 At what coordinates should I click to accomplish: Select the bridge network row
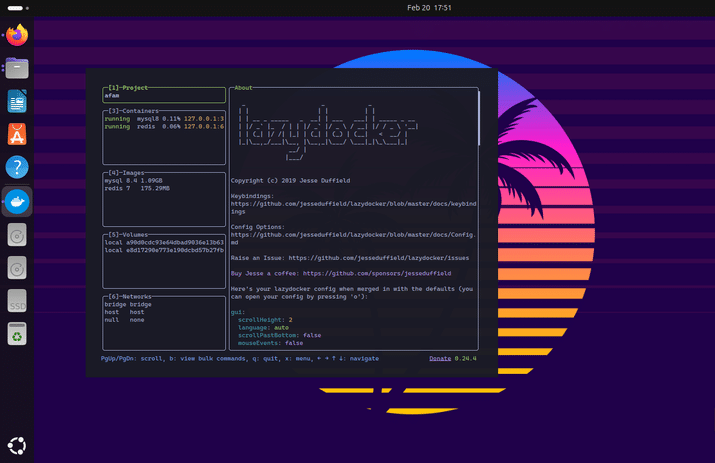click(164, 304)
